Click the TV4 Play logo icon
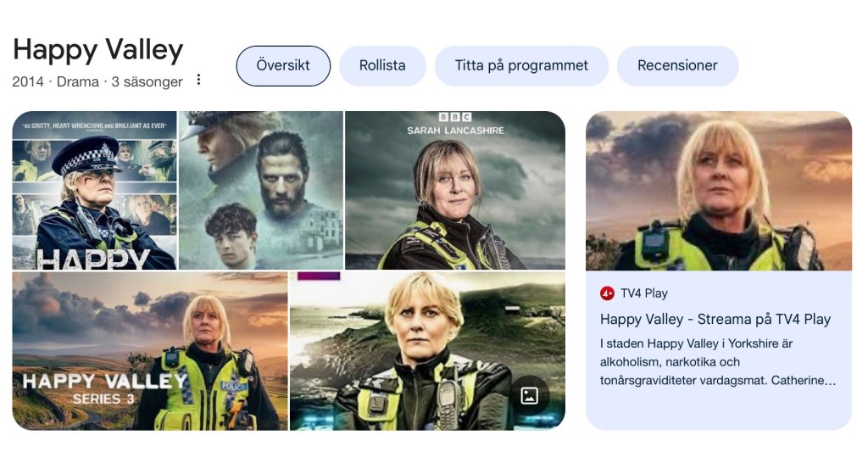Image resolution: width=868 pixels, height=452 pixels. coord(607,293)
